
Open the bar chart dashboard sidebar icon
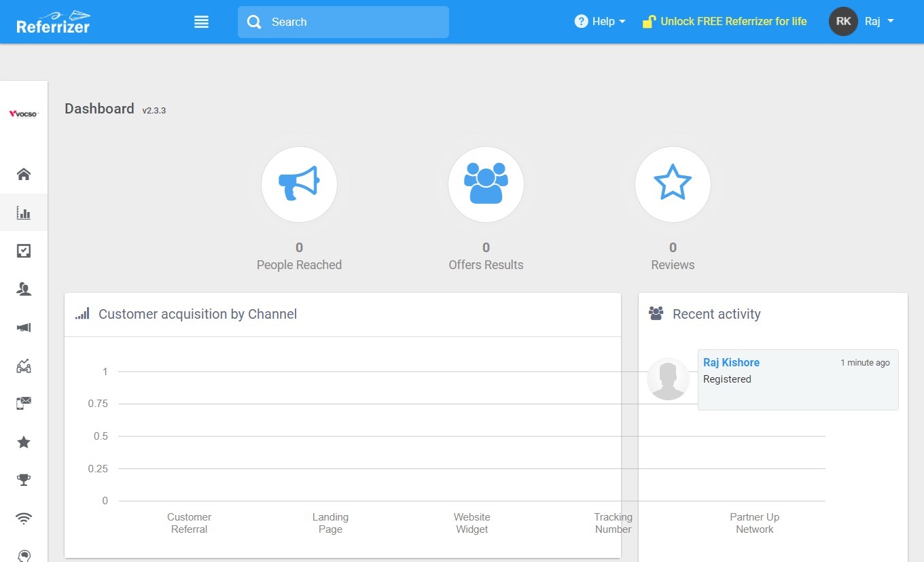tap(24, 213)
